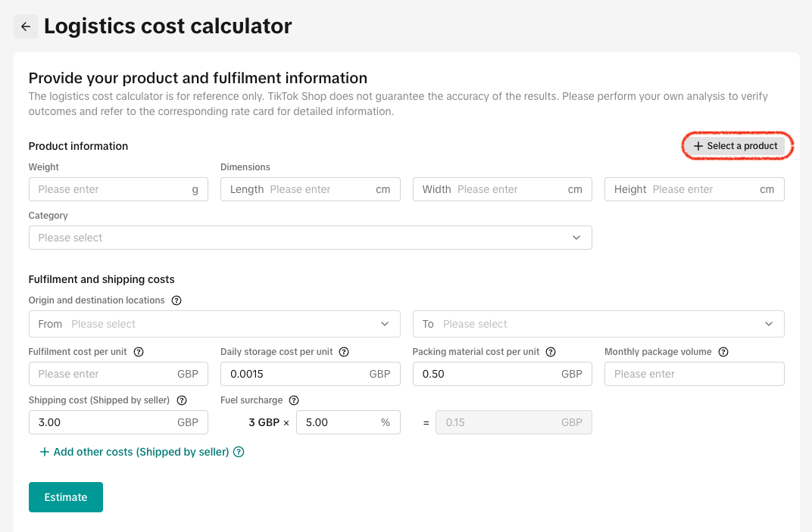Screen dimensions: 812x532
Task: Click the Fuel surcharge percentage field
Action: coord(337,422)
